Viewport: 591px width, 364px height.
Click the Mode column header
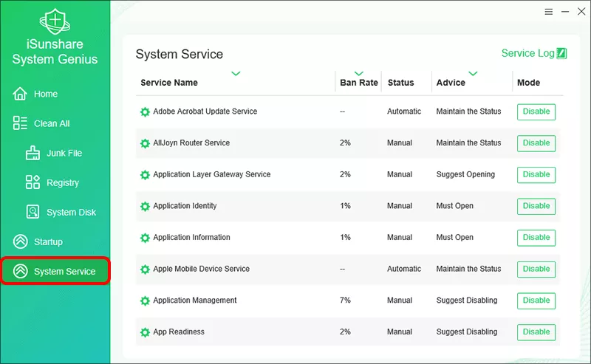[528, 83]
